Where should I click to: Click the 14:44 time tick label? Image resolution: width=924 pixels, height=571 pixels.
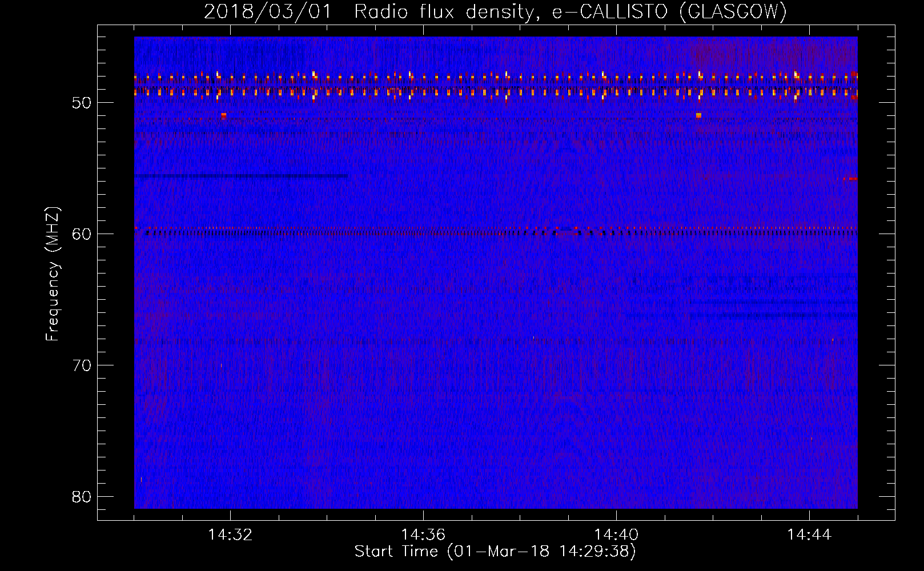[x=809, y=535]
